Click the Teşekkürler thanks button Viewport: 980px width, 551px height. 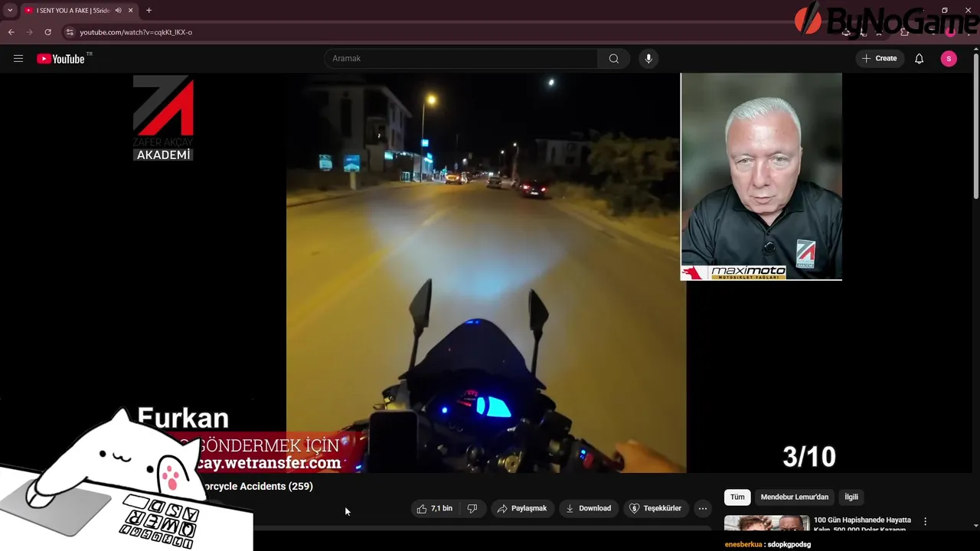pos(655,508)
